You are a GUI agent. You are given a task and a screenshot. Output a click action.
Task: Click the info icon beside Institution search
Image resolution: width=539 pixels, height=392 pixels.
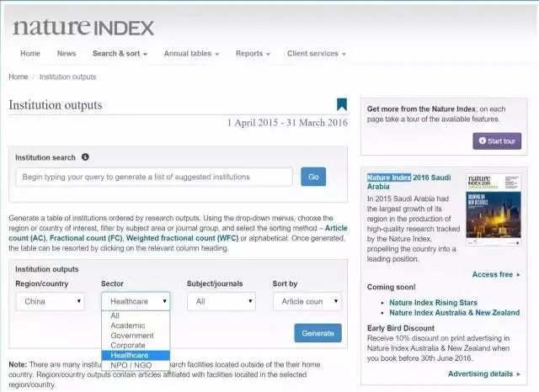point(85,157)
